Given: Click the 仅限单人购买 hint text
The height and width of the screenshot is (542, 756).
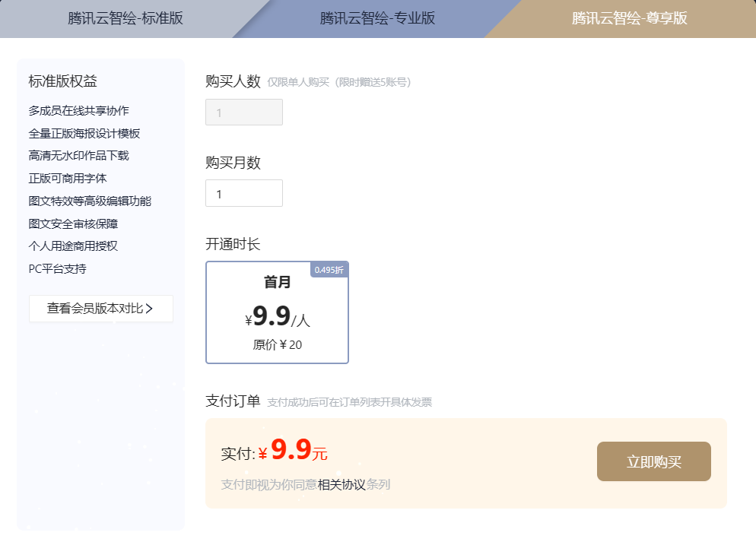Looking at the screenshot, I should (339, 82).
